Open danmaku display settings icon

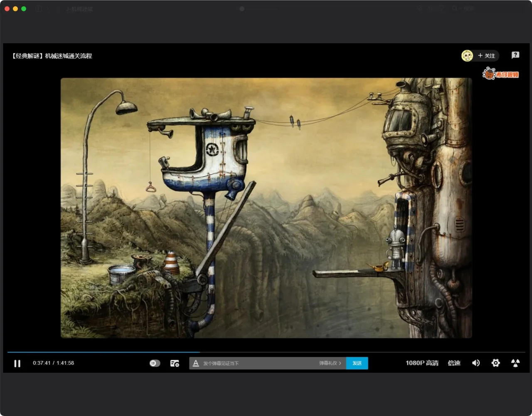tap(175, 363)
